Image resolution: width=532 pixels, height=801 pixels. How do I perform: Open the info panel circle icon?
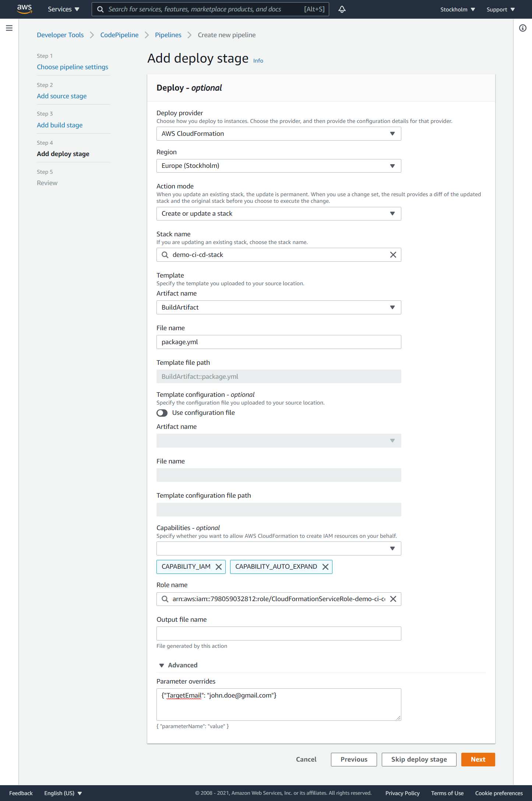[x=522, y=28]
